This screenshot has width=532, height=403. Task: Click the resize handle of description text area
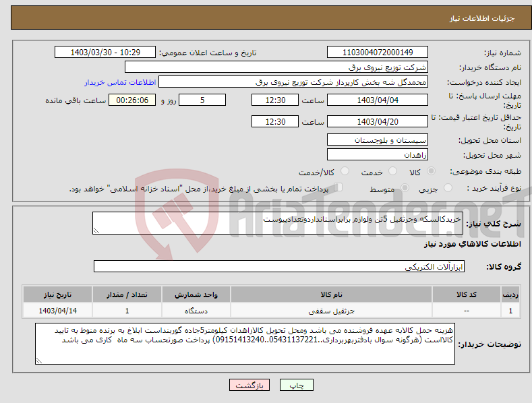pos(96,230)
